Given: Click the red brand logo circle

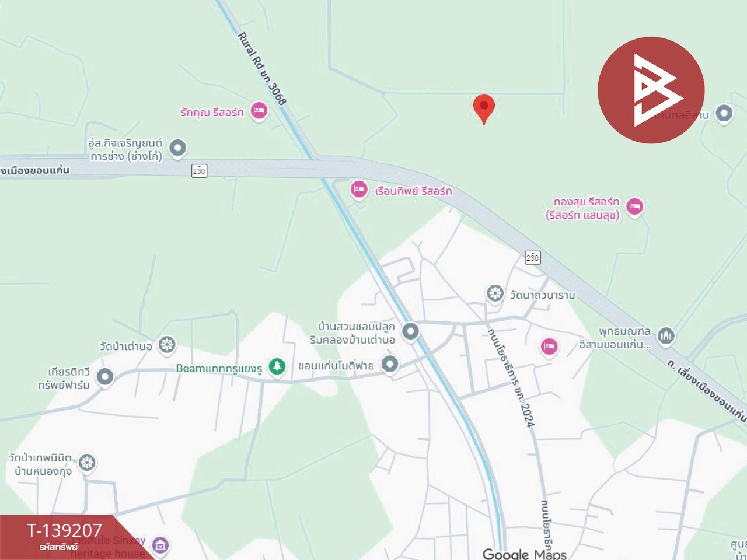Looking at the screenshot, I should 651,90.
